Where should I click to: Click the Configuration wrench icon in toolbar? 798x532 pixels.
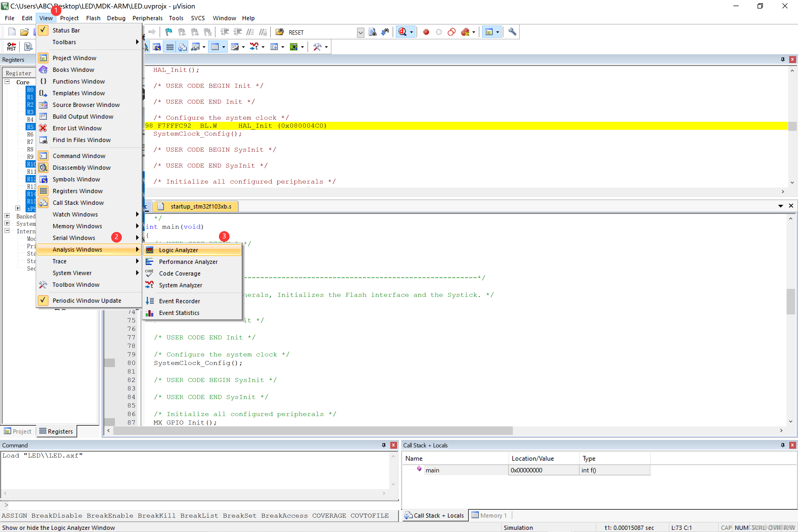tap(512, 32)
